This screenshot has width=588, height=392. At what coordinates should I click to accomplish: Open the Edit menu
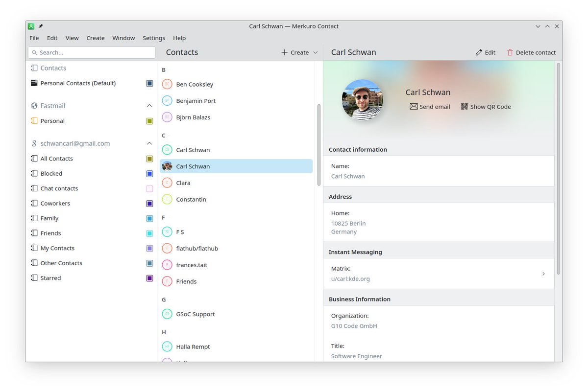tap(52, 38)
